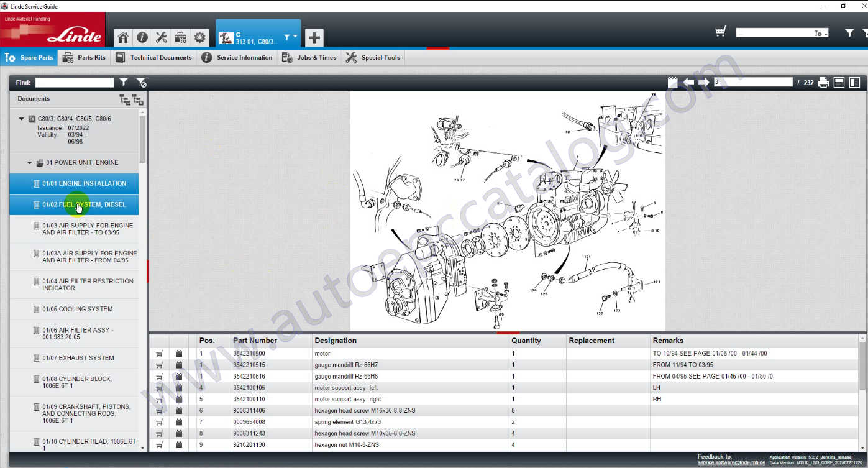Go to the next page arrow
868x468 pixels.
(x=703, y=83)
